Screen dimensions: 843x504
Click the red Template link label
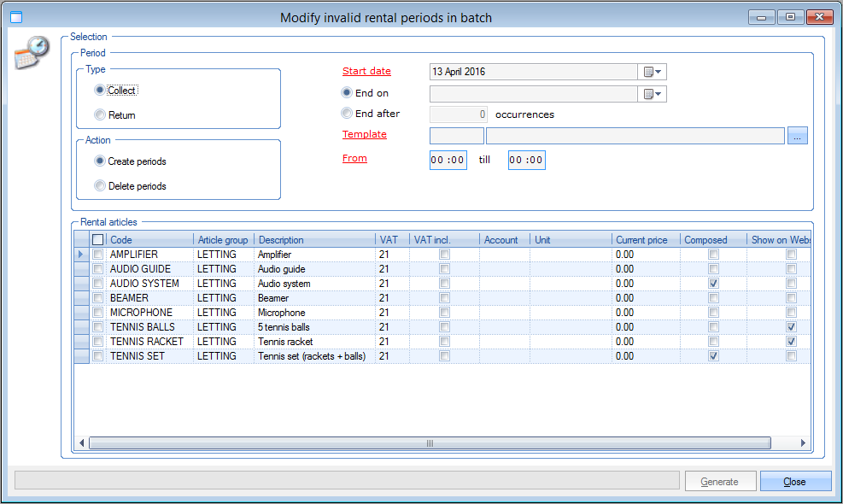(x=365, y=134)
